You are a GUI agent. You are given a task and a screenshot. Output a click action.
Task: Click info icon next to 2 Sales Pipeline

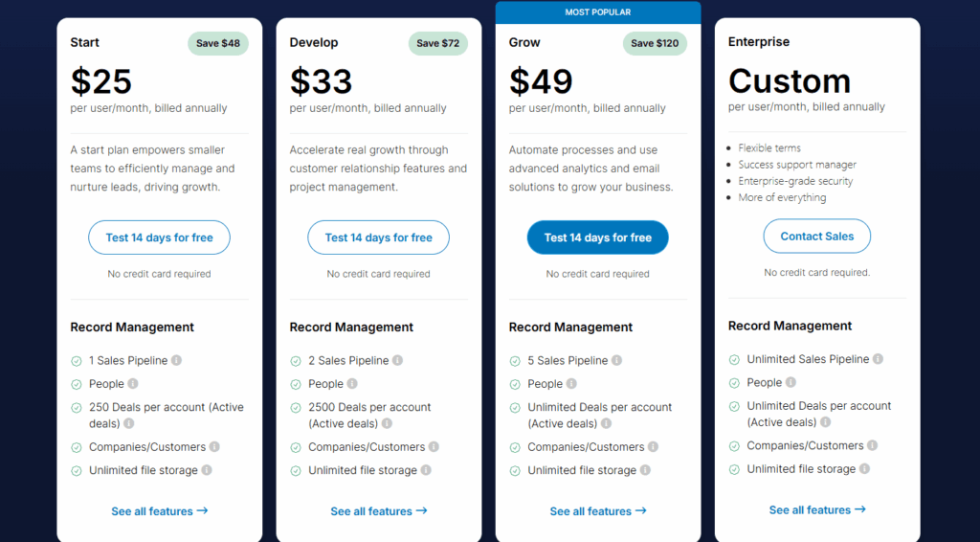[397, 361]
